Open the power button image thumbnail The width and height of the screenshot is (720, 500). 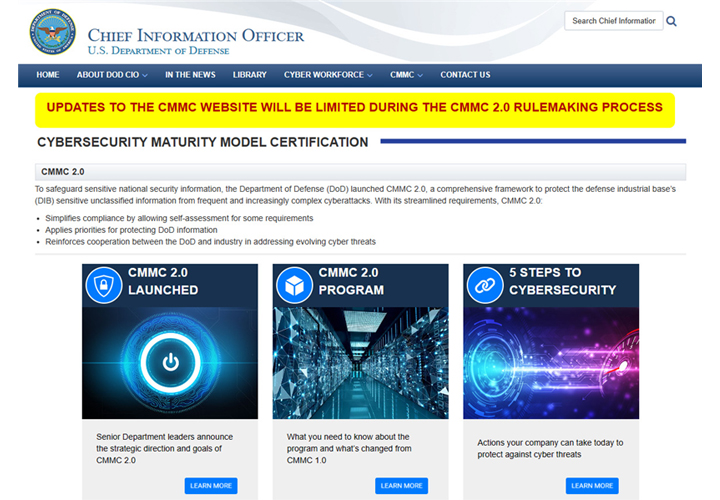pyautogui.click(x=170, y=363)
